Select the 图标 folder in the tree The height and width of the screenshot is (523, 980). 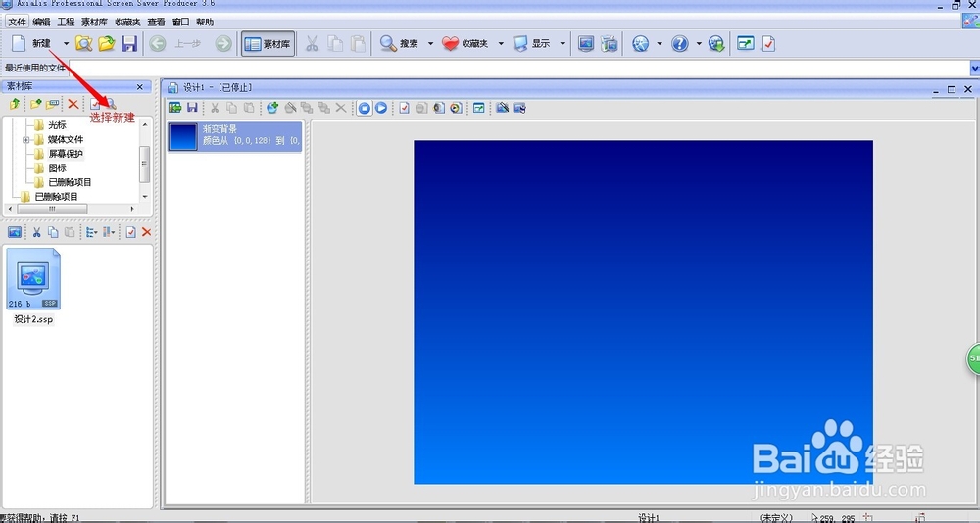57,168
